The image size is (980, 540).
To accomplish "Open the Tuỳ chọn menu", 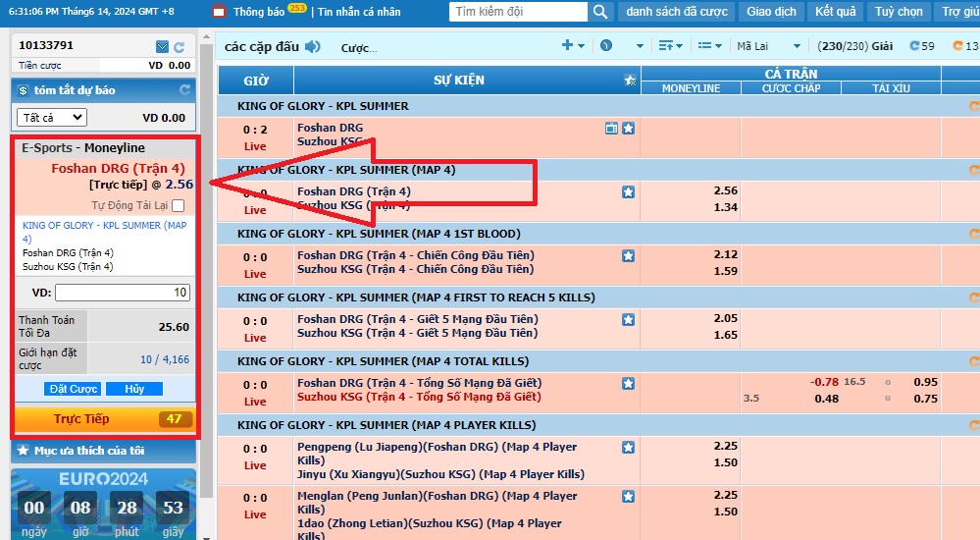I will tap(899, 12).
